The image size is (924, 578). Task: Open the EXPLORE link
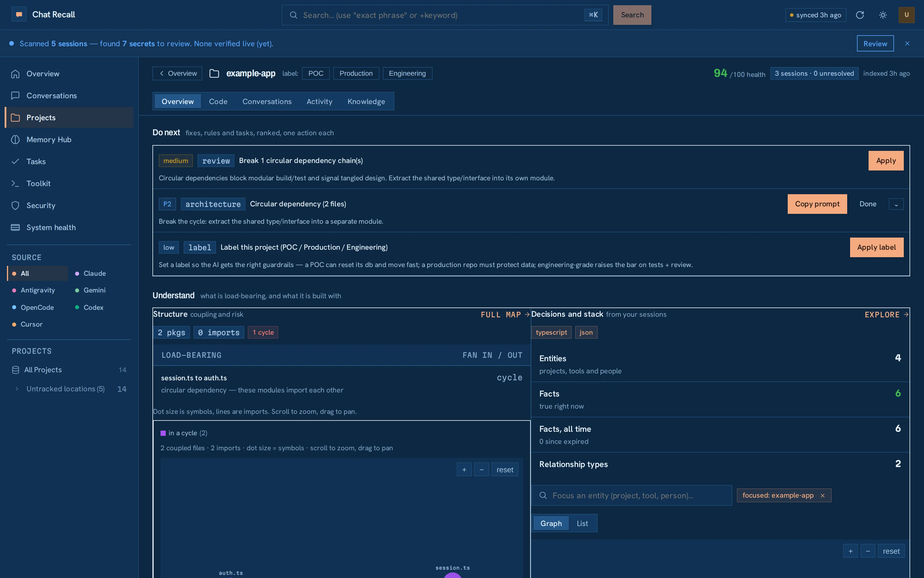pyautogui.click(x=886, y=315)
